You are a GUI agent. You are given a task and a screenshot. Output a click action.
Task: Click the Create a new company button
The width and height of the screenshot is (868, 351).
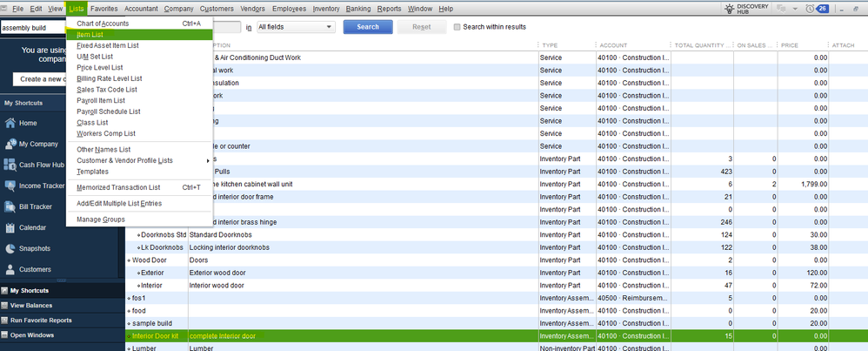click(39, 79)
